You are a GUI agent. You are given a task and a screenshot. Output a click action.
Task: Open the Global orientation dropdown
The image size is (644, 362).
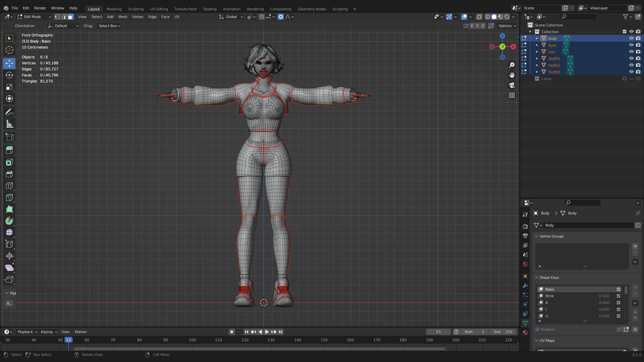[x=231, y=17]
